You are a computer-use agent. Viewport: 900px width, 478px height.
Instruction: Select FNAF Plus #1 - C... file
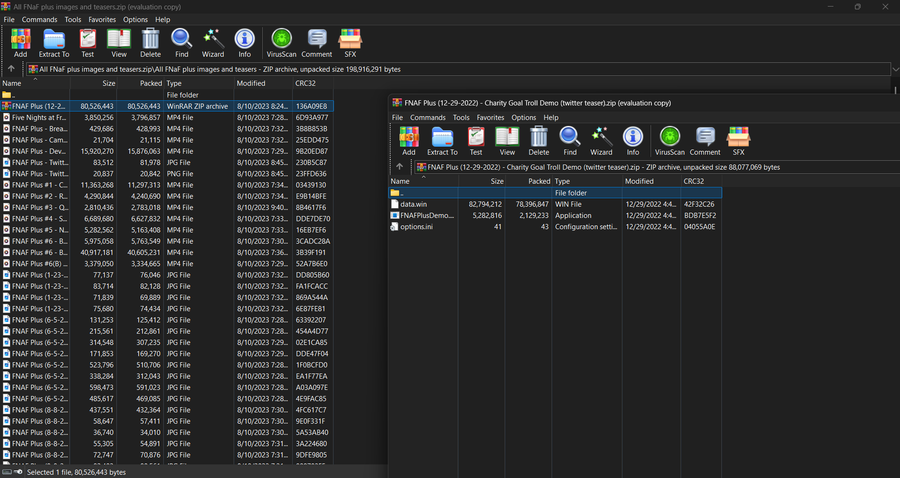(166, 185)
